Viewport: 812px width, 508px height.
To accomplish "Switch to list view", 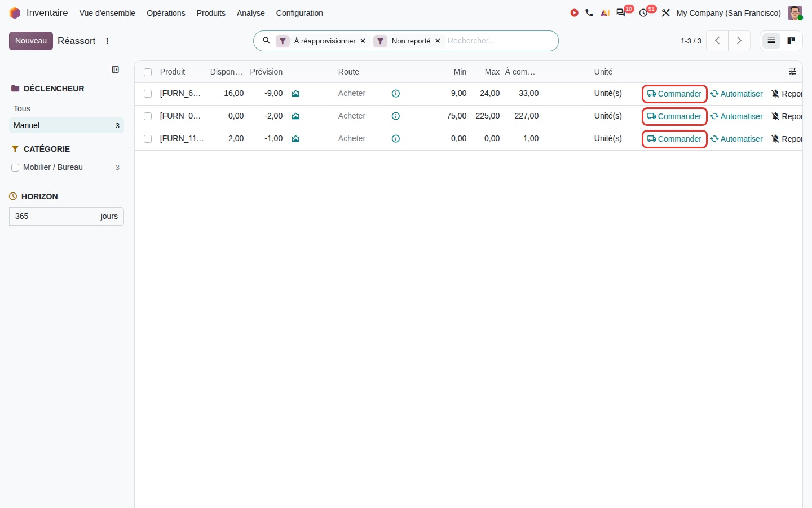I will click(x=771, y=41).
